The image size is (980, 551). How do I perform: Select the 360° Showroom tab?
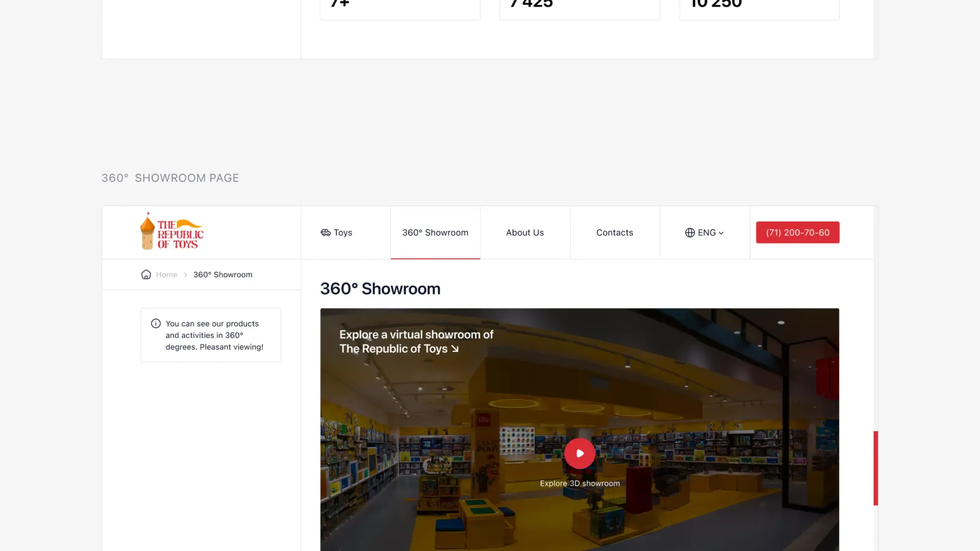(x=435, y=233)
